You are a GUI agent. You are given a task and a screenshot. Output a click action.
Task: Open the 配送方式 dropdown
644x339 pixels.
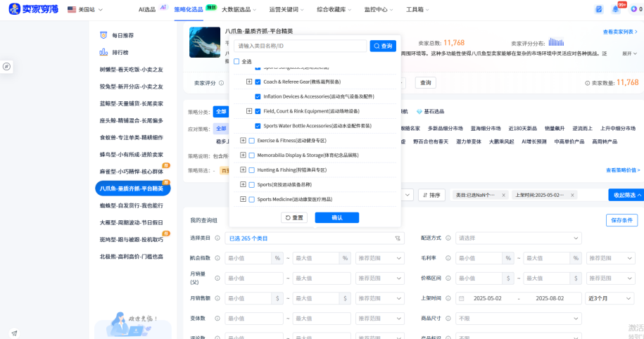[518, 238]
